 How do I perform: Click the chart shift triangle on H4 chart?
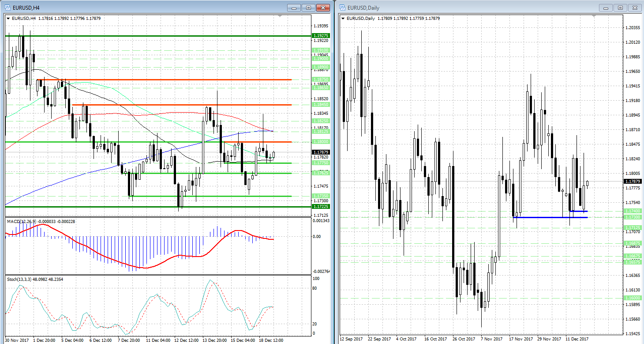279,17
